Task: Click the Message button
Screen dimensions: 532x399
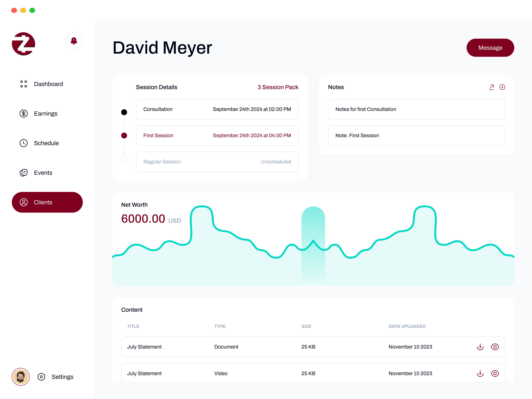Action: coord(490,47)
